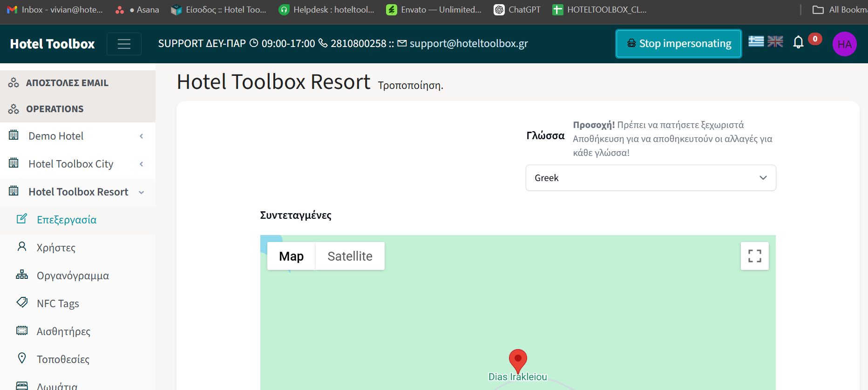Click the Οργανόγραμμα hierarchy icon
868x390 pixels.
(22, 275)
